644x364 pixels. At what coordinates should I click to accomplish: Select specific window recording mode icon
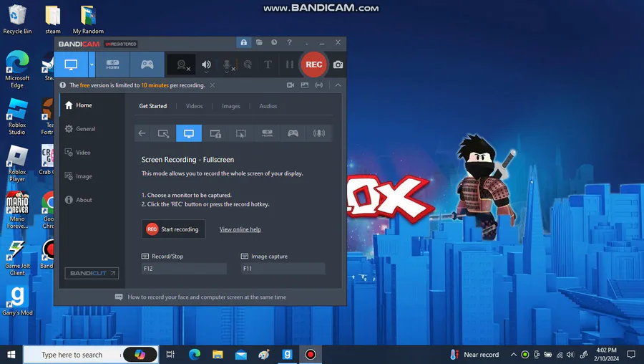pos(215,133)
